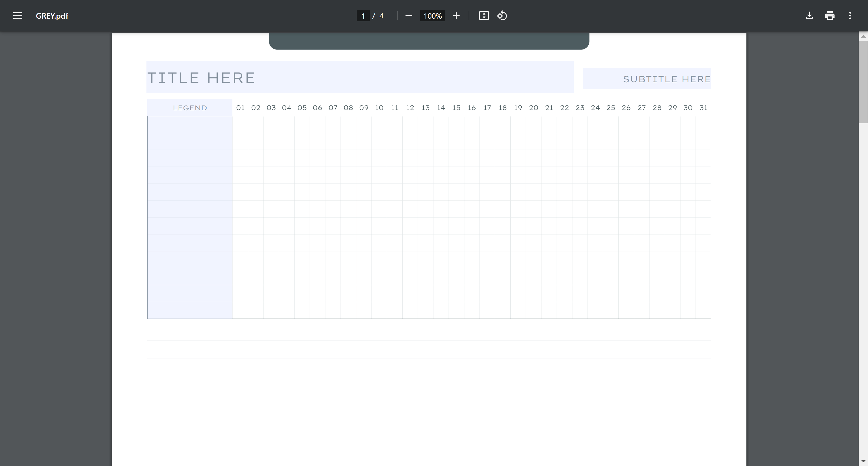The width and height of the screenshot is (868, 466).
Task: Click the print icon for GREY.pdf
Action: coord(830,16)
